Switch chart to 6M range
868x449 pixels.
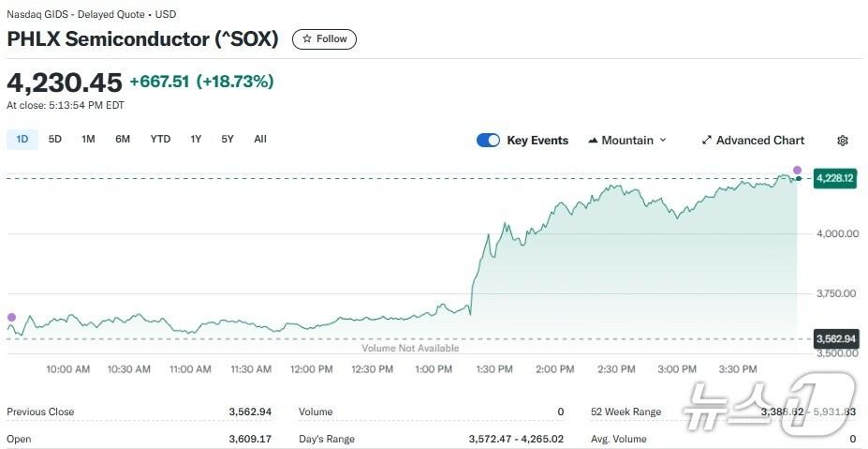(123, 140)
